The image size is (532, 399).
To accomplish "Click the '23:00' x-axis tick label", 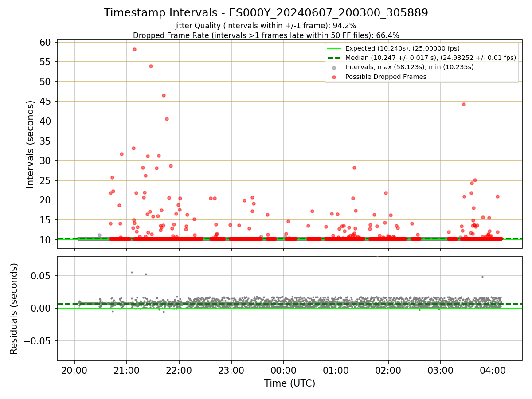I will pos(231,370).
